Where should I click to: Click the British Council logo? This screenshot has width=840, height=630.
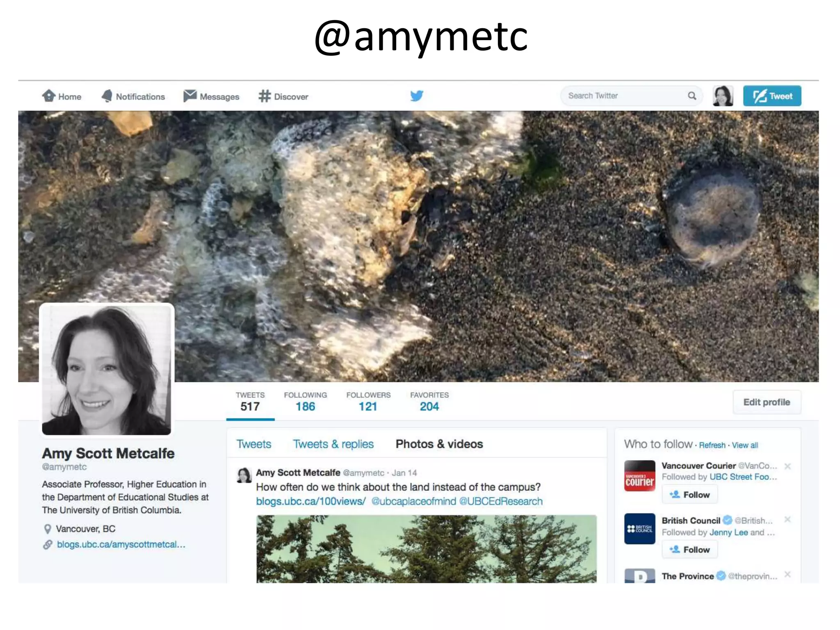pos(639,529)
